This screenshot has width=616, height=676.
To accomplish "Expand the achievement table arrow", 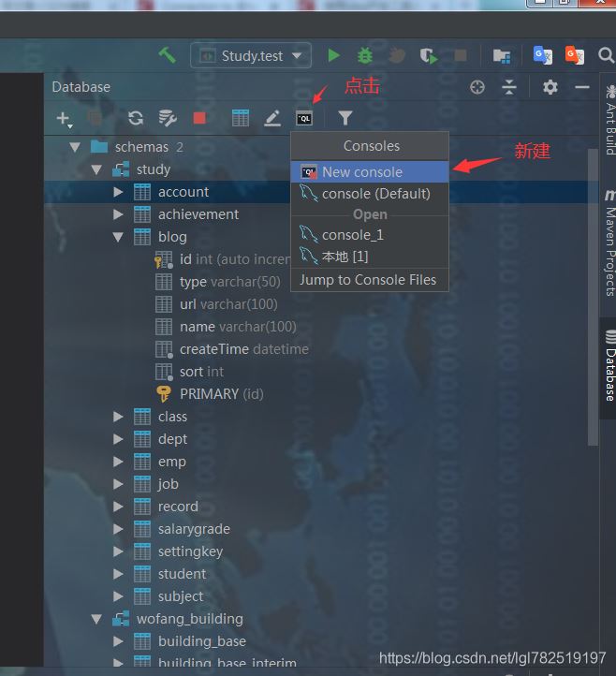I will click(x=118, y=214).
